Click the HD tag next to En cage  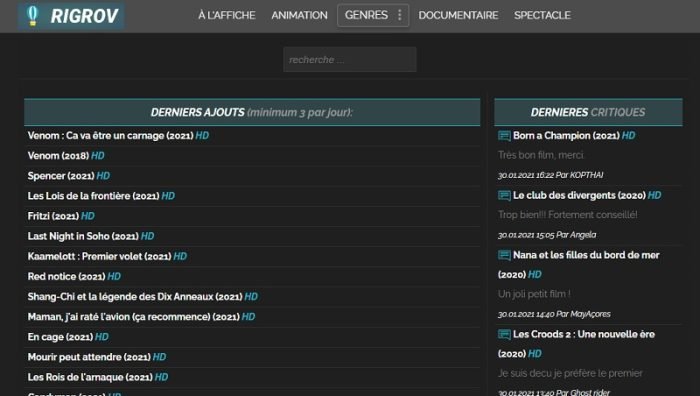pyautogui.click(x=102, y=337)
